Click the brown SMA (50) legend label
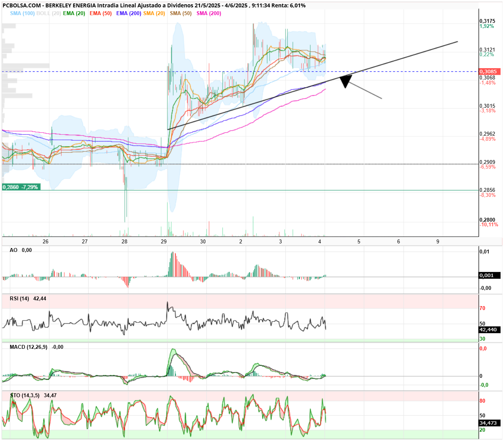 (x=181, y=13)
